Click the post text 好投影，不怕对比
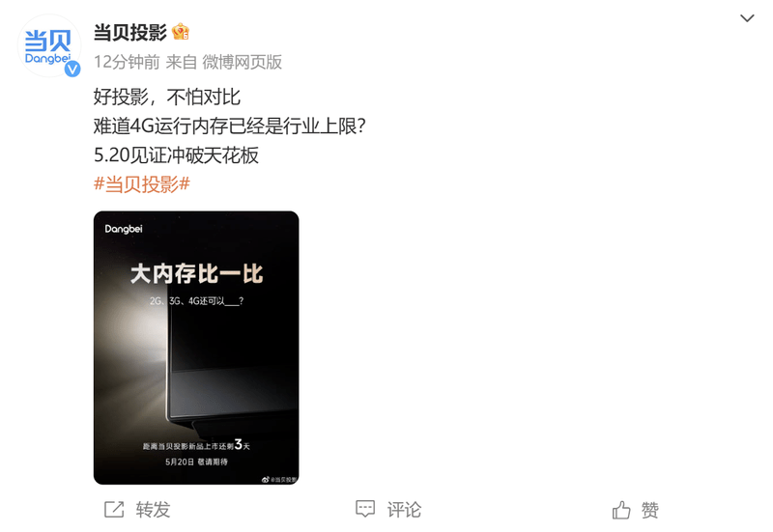Image resolution: width=773 pixels, height=532 pixels. coord(166,98)
